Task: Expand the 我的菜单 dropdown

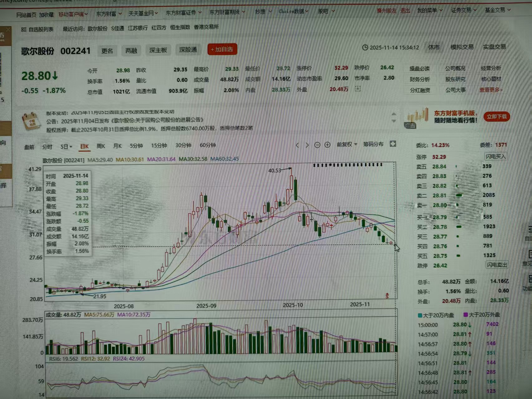Action: (430, 11)
